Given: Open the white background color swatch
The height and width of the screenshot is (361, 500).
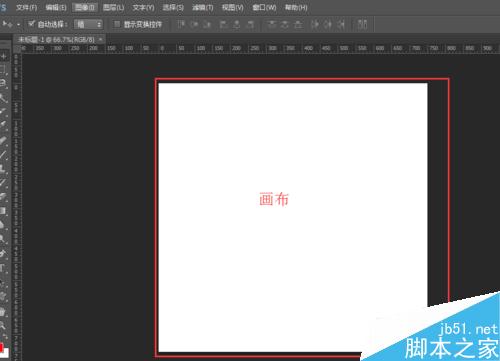Looking at the screenshot, I should pos(6,353).
